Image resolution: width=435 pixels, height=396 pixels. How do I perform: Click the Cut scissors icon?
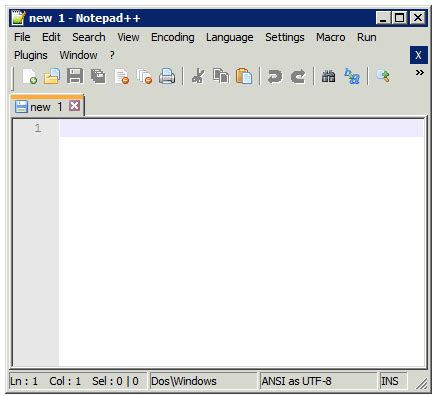coord(198,76)
